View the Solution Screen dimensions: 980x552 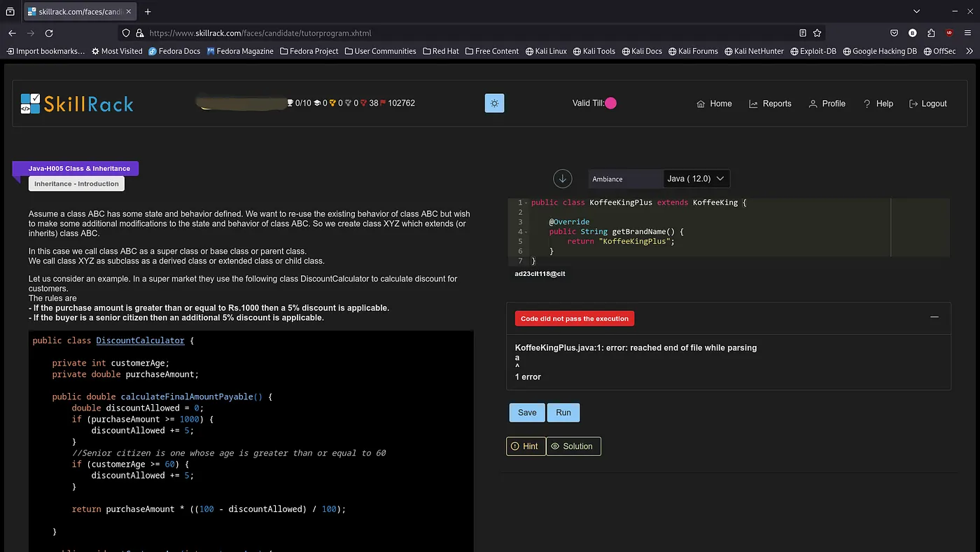[573, 446]
